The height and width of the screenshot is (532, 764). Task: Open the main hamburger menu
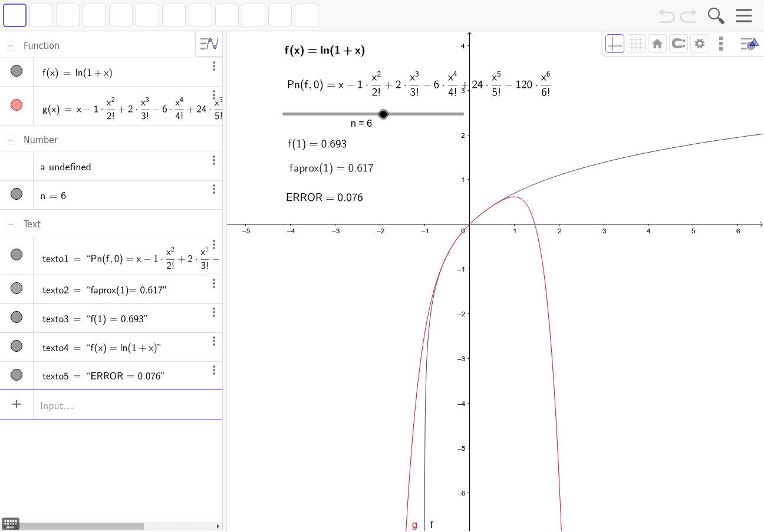pos(744,16)
